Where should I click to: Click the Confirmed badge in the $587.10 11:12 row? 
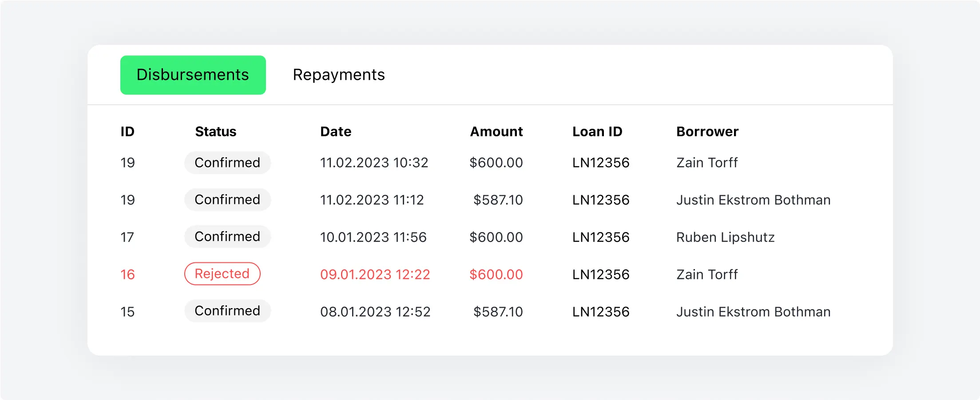[227, 200]
